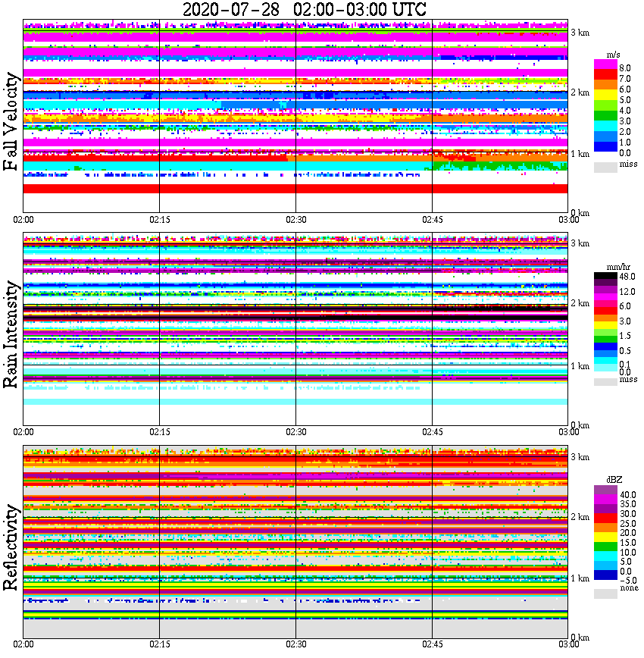The width and height of the screenshot is (644, 658).
Task: Click the '3.0' value in the m/s legend
Action: coord(625,121)
